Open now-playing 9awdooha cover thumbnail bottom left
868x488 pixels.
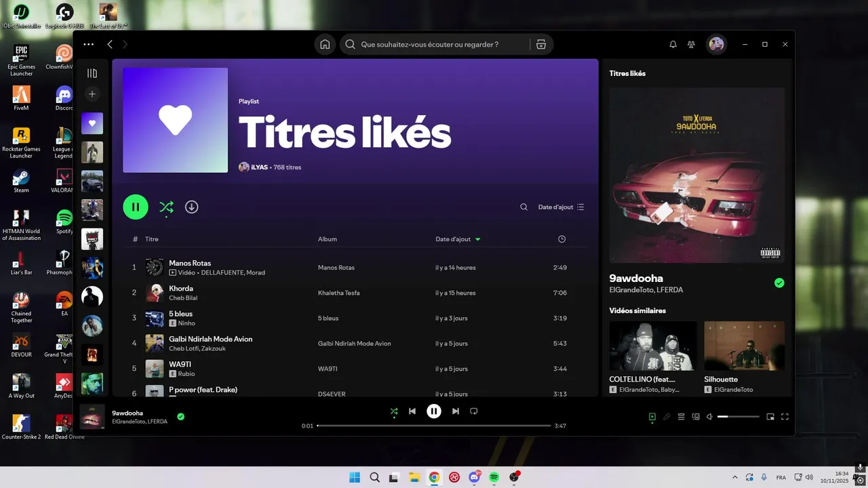pos(92,417)
